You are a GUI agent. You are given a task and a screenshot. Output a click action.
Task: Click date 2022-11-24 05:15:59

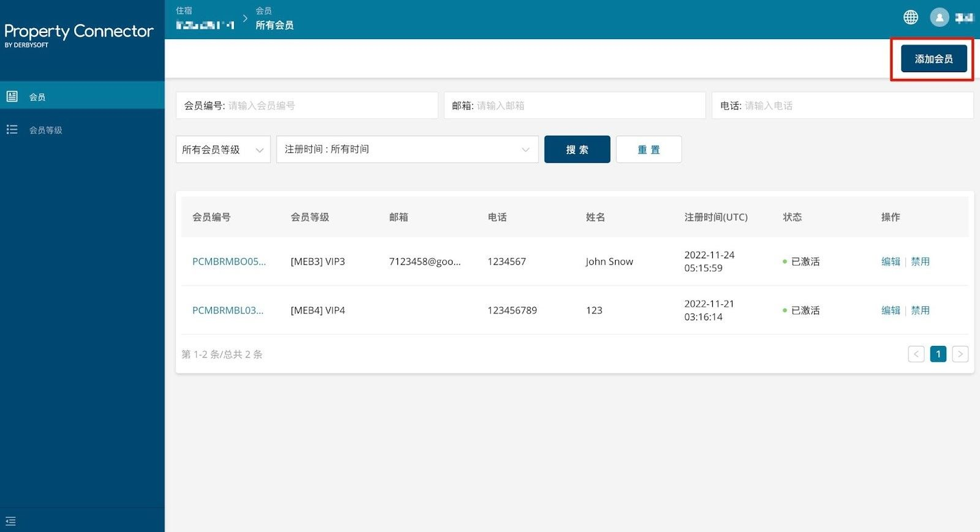[x=709, y=261]
